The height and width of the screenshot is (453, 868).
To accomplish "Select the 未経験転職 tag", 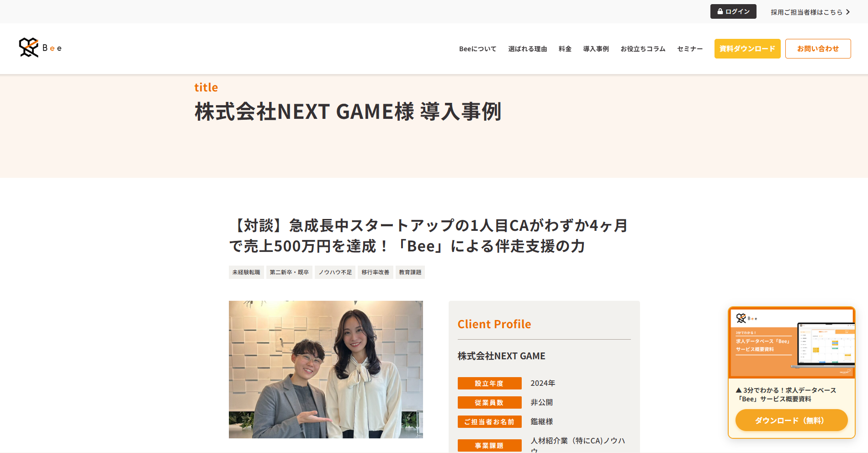I will pos(246,272).
